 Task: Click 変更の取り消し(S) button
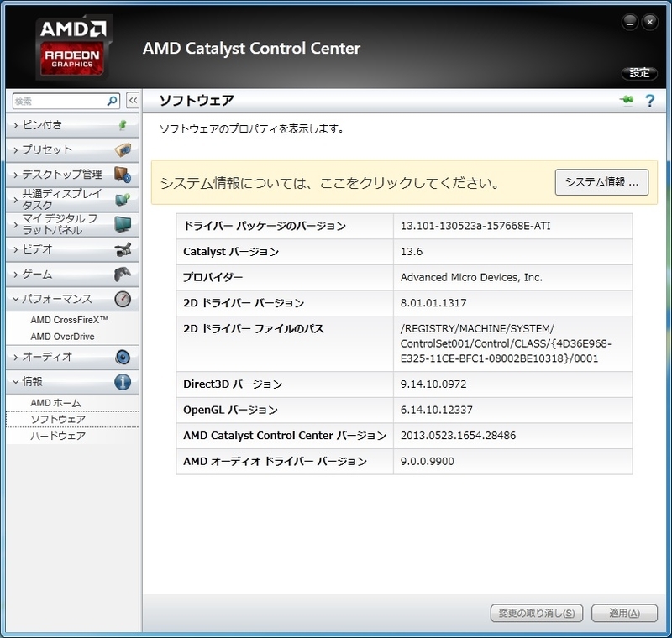(x=537, y=613)
